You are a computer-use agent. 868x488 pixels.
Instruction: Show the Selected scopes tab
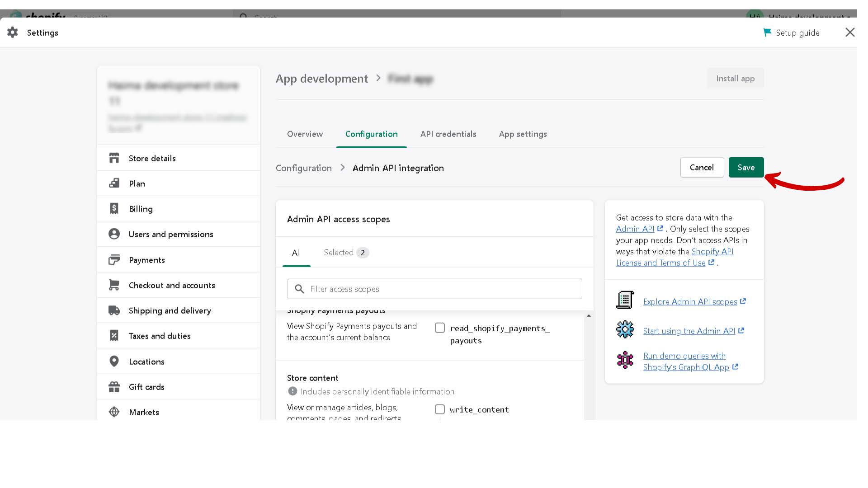346,253
